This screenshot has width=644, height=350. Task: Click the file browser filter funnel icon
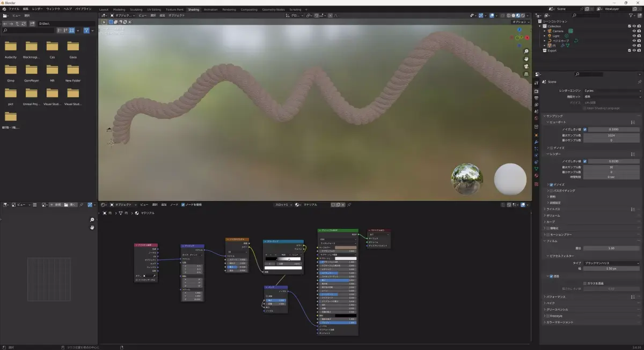[86, 31]
